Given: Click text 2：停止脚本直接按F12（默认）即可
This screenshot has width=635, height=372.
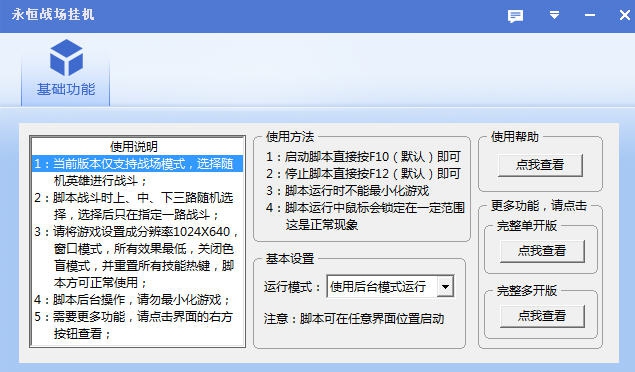Looking at the screenshot, I should point(363,174).
